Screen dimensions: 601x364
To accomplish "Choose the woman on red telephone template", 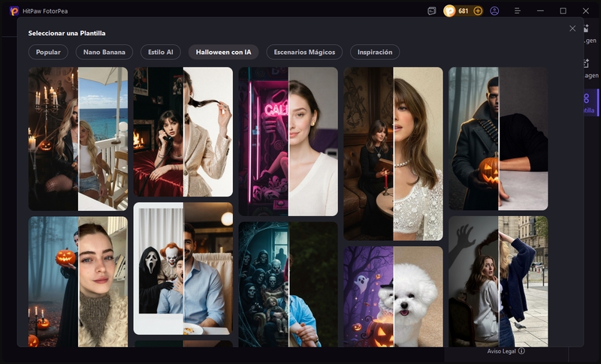I will (x=183, y=131).
